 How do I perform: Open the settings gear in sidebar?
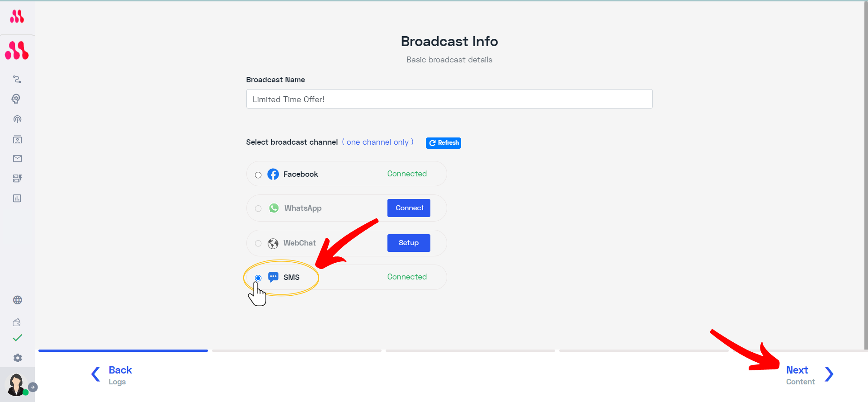pyautogui.click(x=18, y=358)
